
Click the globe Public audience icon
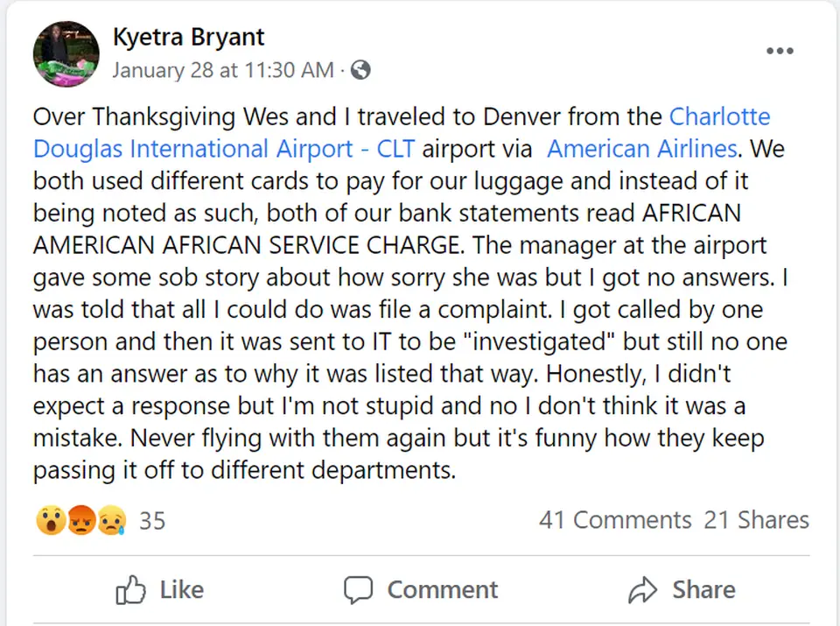[x=360, y=70]
